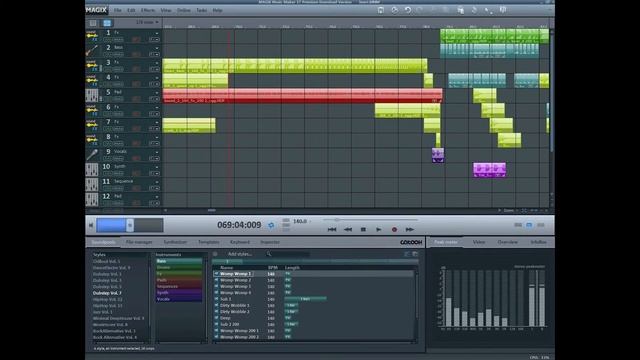Click the Add styles button
640x360 pixels.
coord(240,254)
